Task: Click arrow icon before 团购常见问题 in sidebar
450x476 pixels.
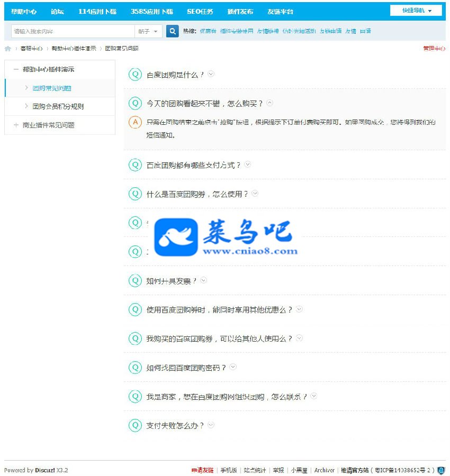Action: (26, 88)
